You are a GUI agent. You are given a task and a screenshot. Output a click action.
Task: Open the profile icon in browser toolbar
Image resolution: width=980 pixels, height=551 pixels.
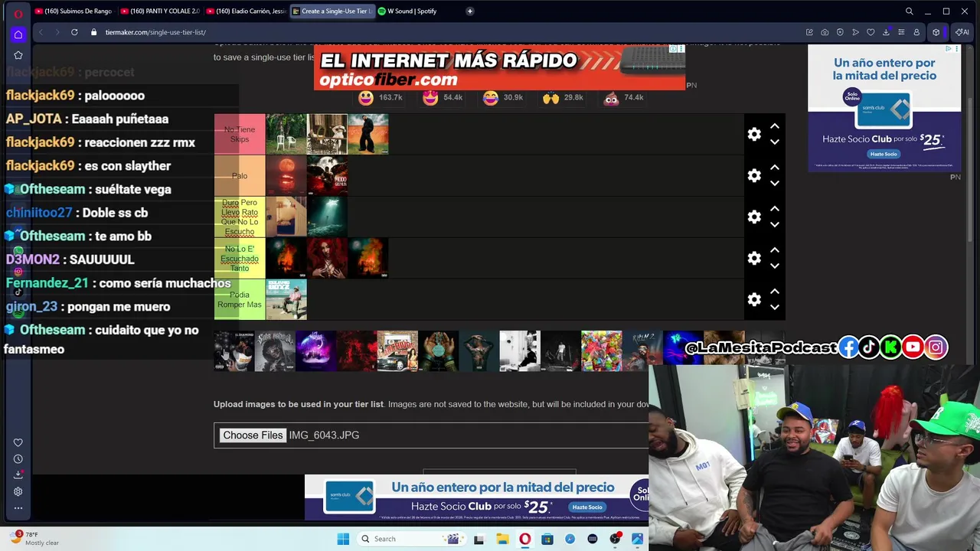pyautogui.click(x=916, y=32)
